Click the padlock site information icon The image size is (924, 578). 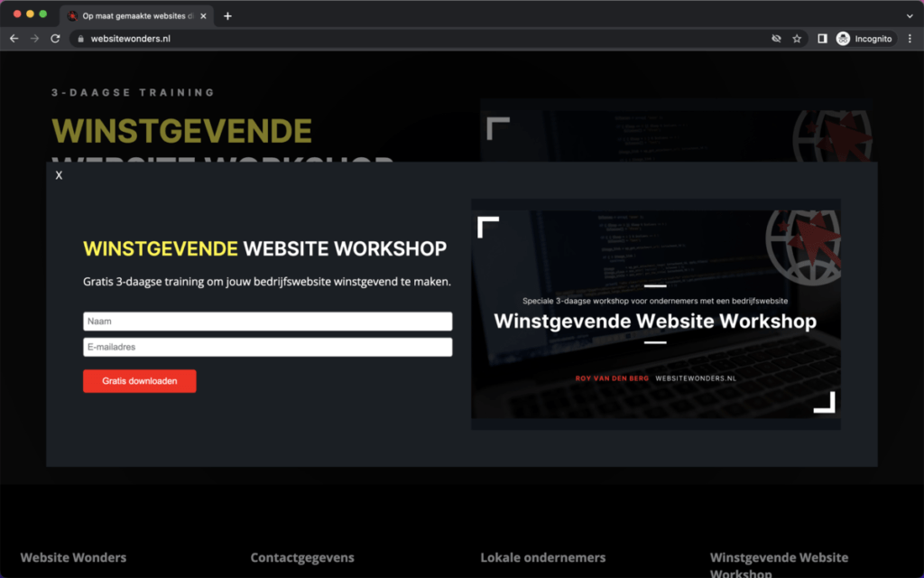(x=79, y=39)
